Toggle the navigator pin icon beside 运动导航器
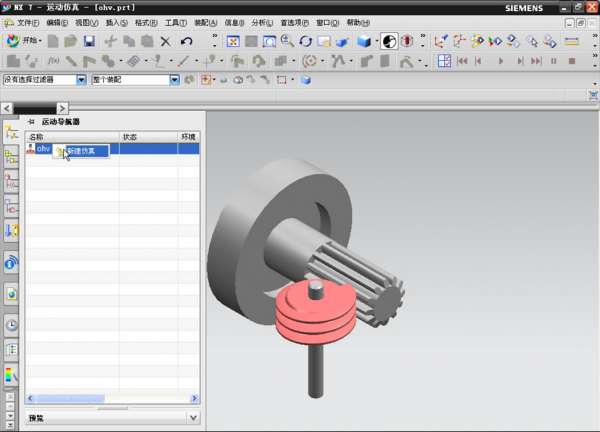The image size is (600, 432). (x=31, y=122)
